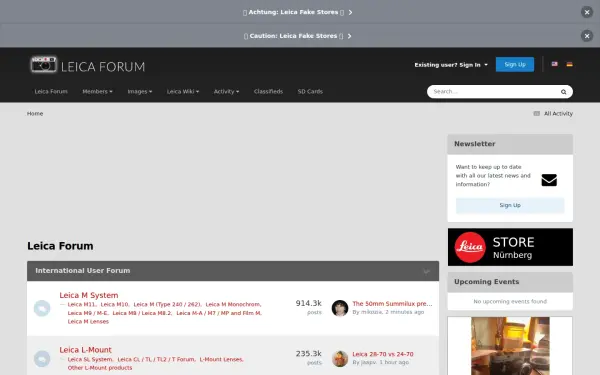Open the Leica L-Mount forum

[x=85, y=350]
